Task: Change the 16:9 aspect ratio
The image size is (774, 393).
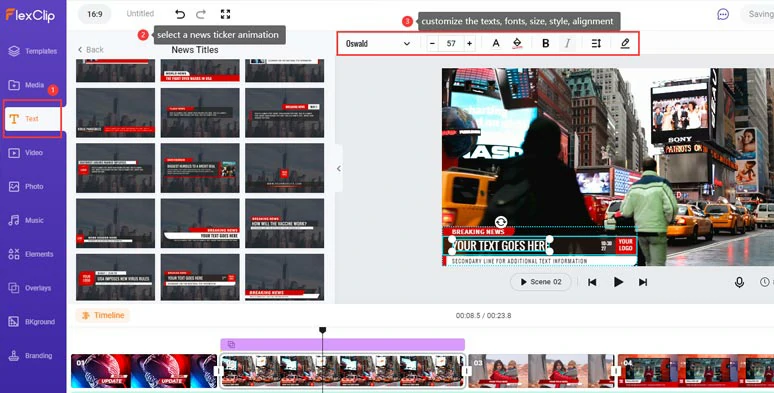Action: pos(95,14)
